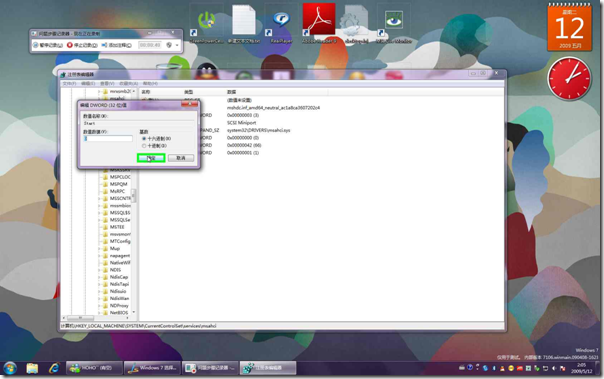Image resolution: width=604 pixels, height=379 pixels.
Task: Click the red stop record icon
Action: [x=70, y=45]
